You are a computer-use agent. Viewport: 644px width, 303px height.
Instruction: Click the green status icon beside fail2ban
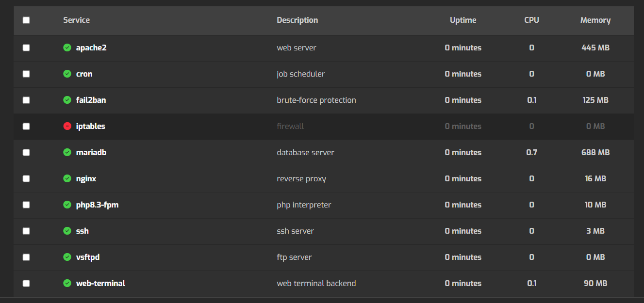tap(67, 100)
